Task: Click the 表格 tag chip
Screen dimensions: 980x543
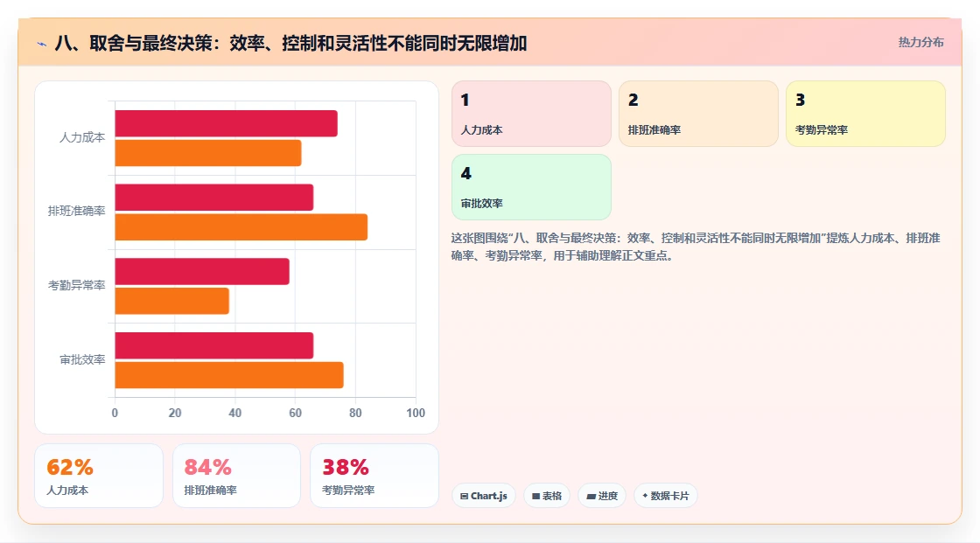Action: tap(547, 496)
